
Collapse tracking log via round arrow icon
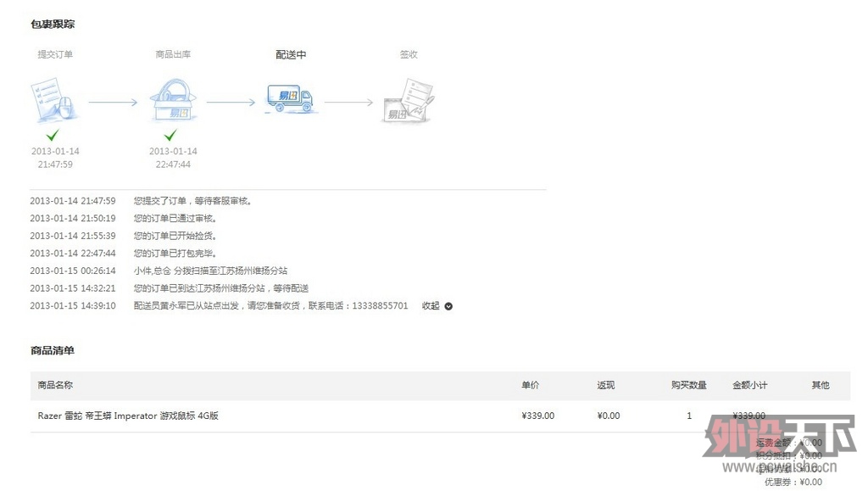point(448,306)
